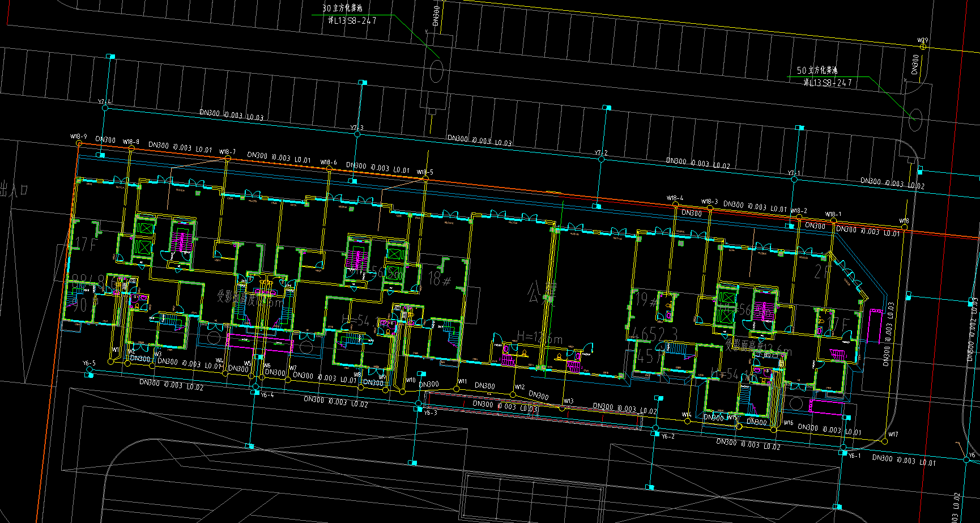Pick the Y6-3 node label
The height and width of the screenshot is (523, 980).
pyautogui.click(x=431, y=413)
